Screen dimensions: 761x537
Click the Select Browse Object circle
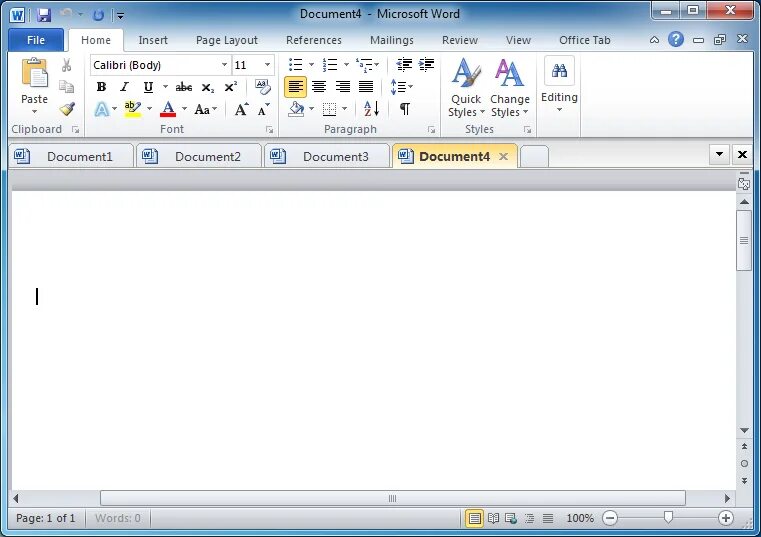tap(744, 464)
